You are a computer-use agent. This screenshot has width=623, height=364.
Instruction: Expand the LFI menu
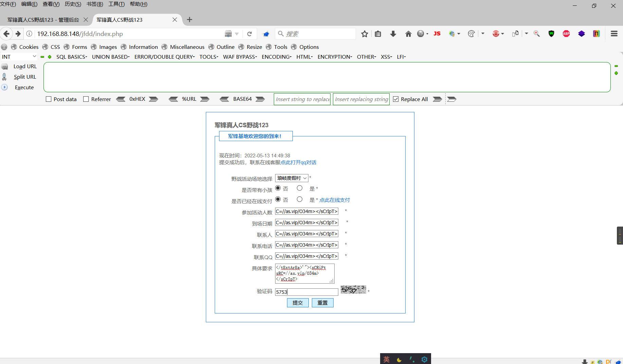click(x=401, y=57)
